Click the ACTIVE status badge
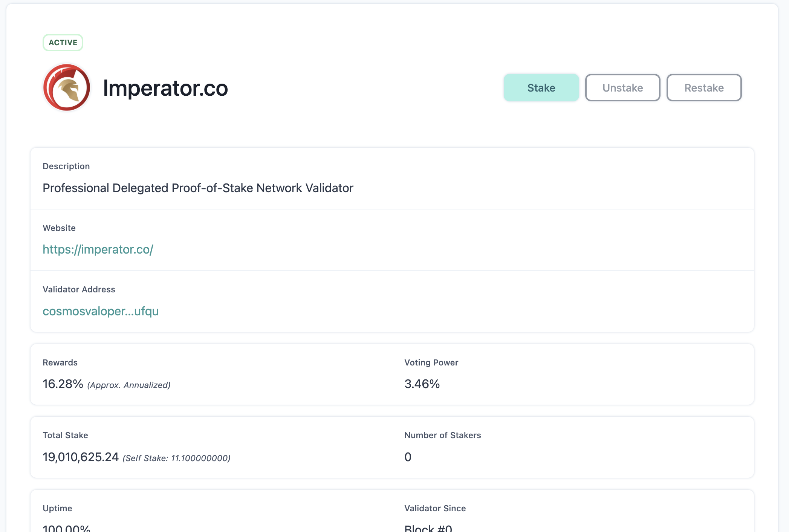 point(63,43)
